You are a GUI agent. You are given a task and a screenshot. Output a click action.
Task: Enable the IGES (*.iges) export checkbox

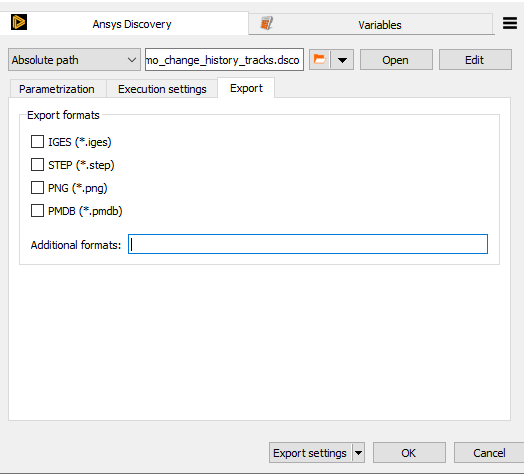pos(37,142)
